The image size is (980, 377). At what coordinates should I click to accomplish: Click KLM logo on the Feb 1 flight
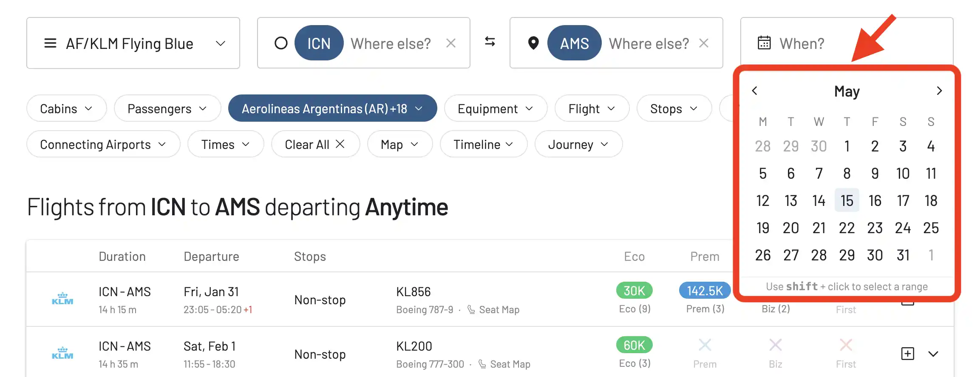62,353
